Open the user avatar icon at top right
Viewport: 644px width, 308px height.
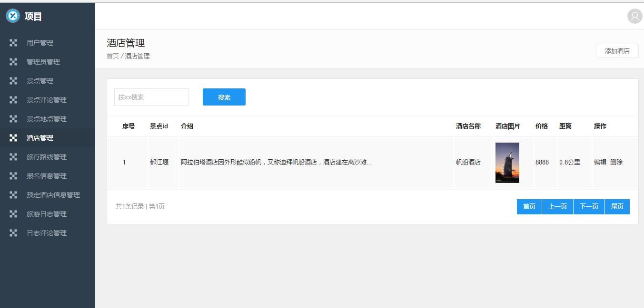[x=634, y=16]
